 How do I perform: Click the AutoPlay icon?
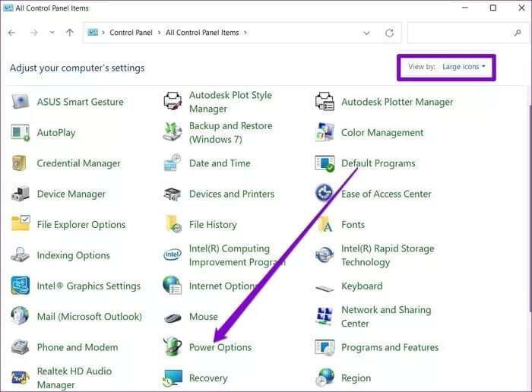pos(20,132)
